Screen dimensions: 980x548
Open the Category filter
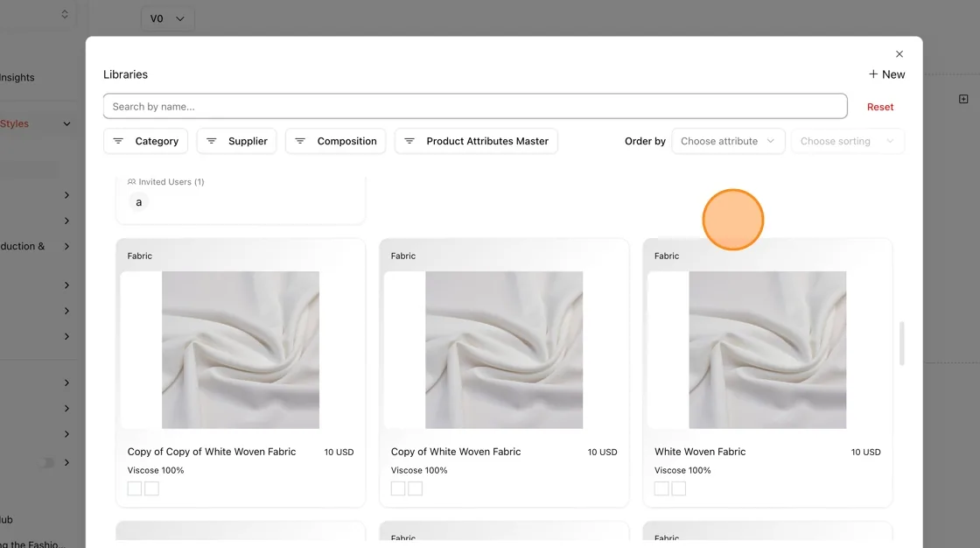point(145,142)
